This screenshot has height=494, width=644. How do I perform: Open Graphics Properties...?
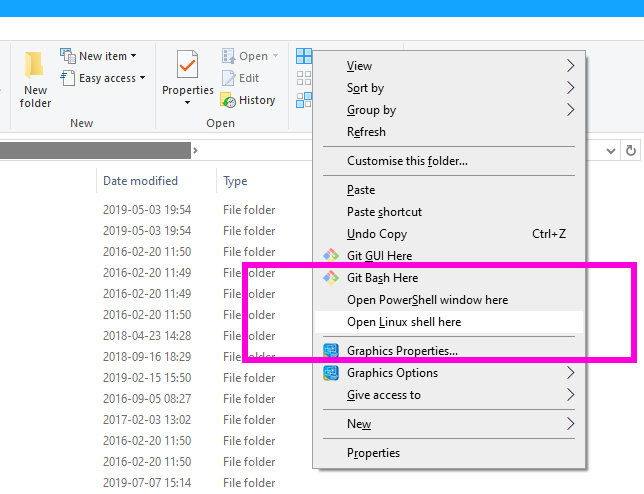pos(449,351)
